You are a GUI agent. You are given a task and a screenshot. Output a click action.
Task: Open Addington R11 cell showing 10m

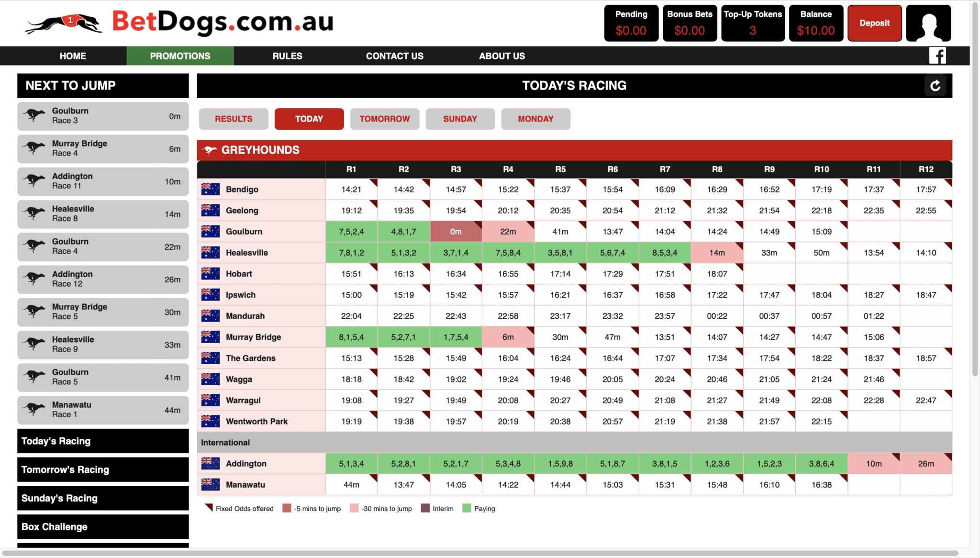874,464
